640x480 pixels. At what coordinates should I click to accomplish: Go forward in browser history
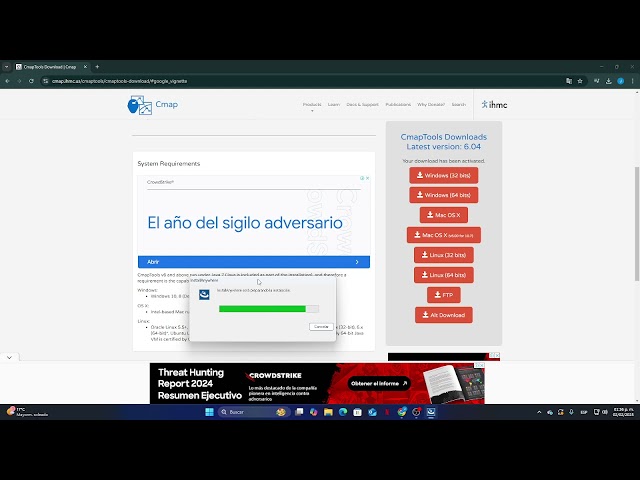pyautogui.click(x=19, y=81)
